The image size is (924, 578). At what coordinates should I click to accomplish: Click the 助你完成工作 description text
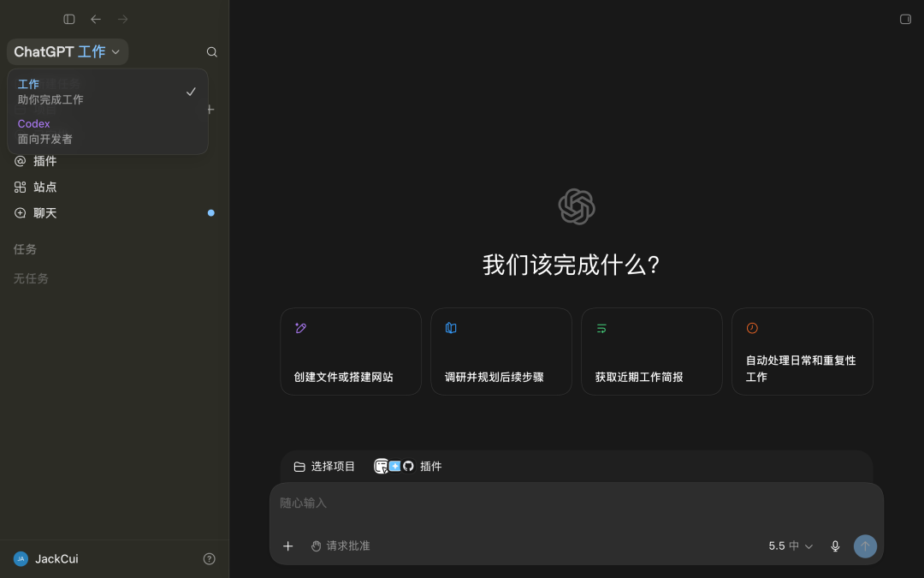pyautogui.click(x=50, y=99)
